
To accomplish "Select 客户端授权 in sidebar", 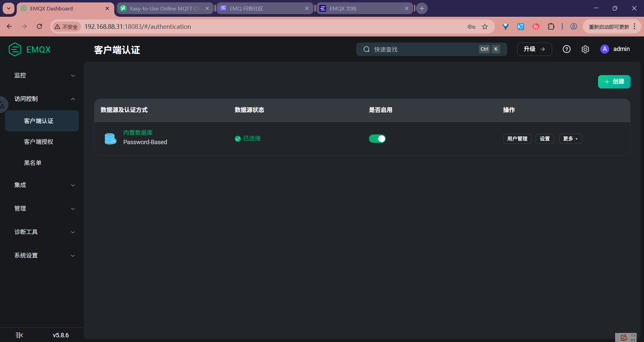I will [42, 142].
